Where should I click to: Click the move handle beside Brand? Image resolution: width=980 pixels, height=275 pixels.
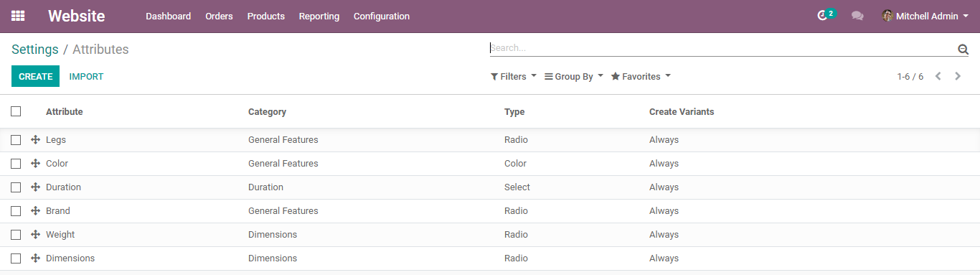(x=35, y=210)
